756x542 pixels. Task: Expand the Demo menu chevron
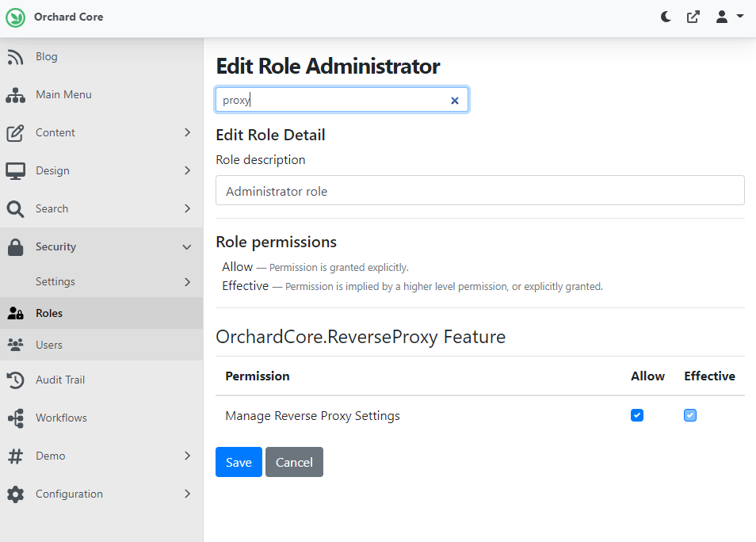click(x=188, y=456)
